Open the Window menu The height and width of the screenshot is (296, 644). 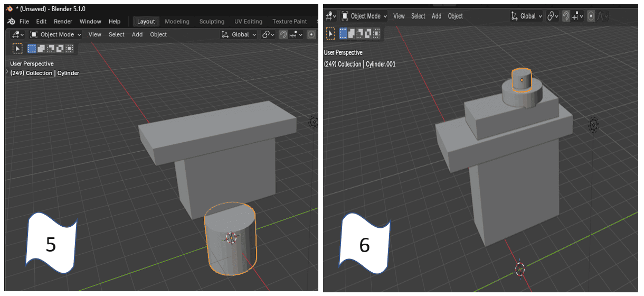90,22
